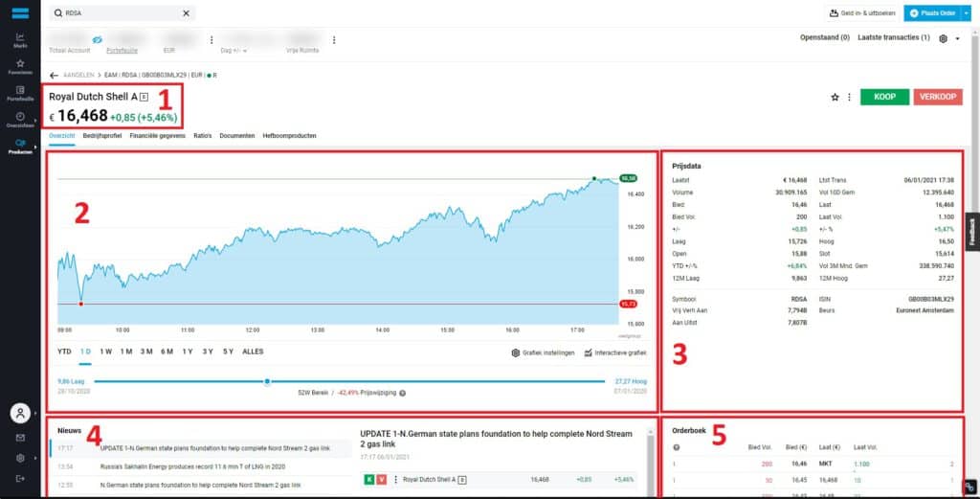Click the Orderboek help icon

point(677,447)
